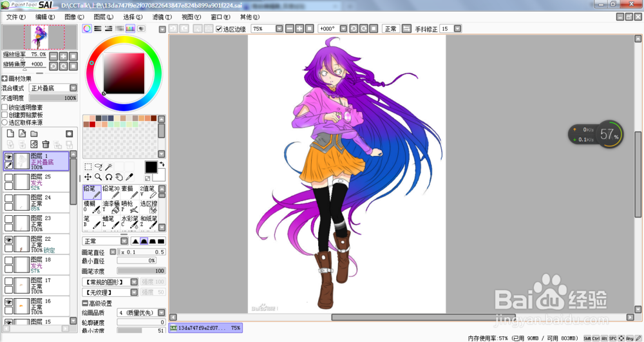The height and width of the screenshot is (342, 644).
Task: Open 混合模式 正片叠底 dropdown
Action: (x=73, y=88)
